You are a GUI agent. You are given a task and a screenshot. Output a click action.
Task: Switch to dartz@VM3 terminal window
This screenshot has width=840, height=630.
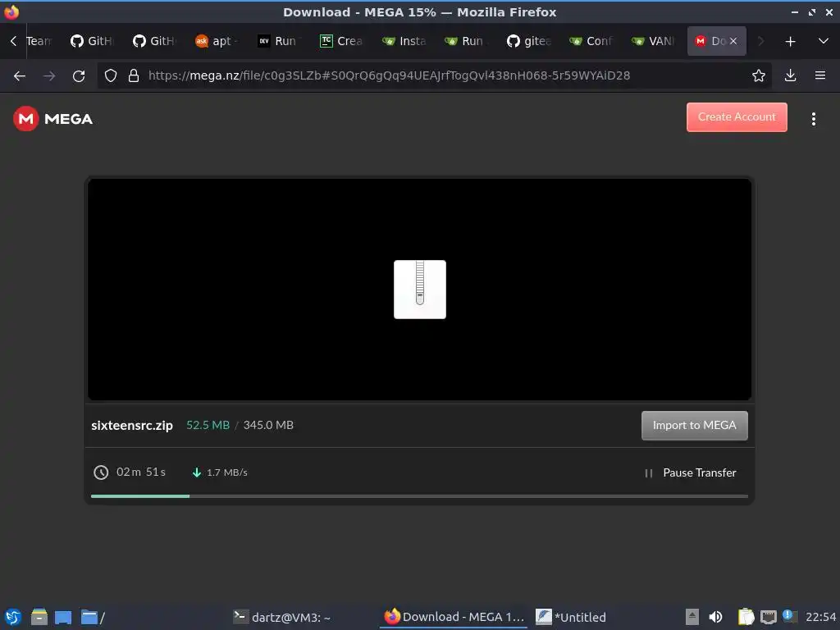click(282, 617)
